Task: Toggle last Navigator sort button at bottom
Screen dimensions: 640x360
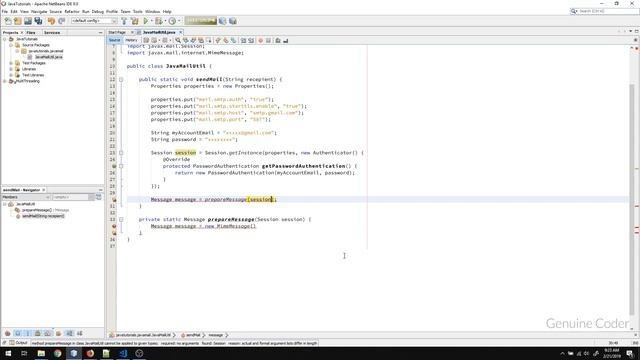Action: tap(80, 333)
